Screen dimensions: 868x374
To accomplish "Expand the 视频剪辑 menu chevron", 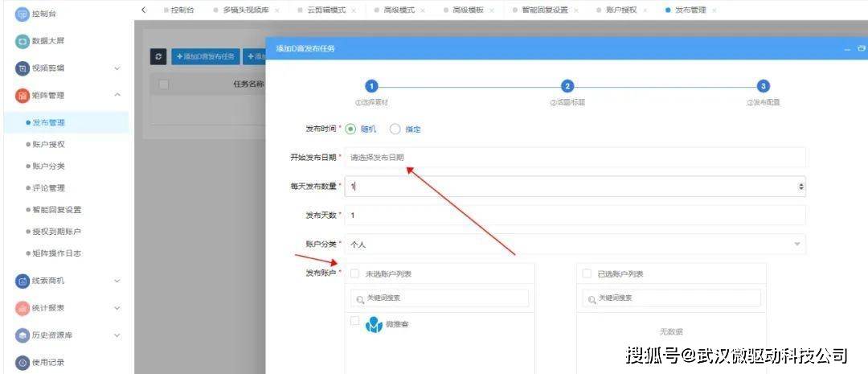I will click(x=117, y=68).
